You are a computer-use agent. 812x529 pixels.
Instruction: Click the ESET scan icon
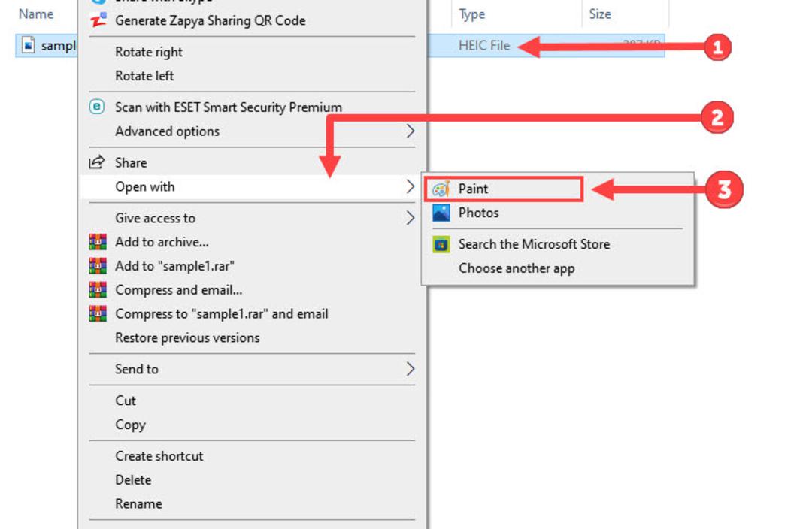97,107
